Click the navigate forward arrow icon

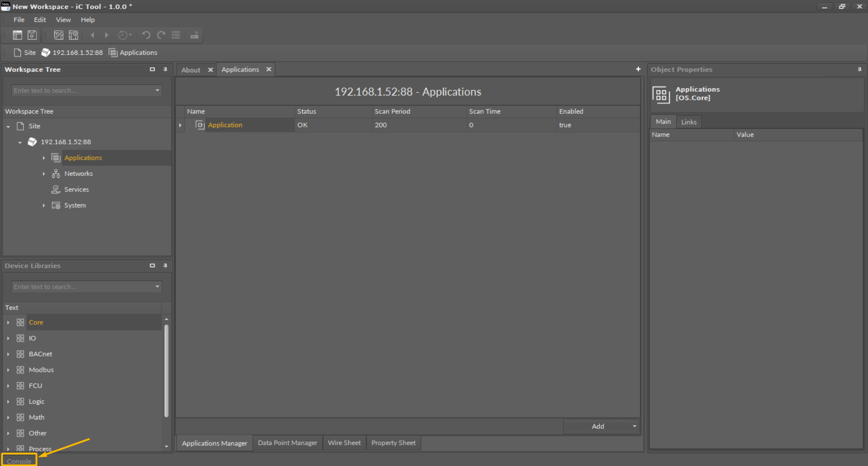click(x=106, y=35)
